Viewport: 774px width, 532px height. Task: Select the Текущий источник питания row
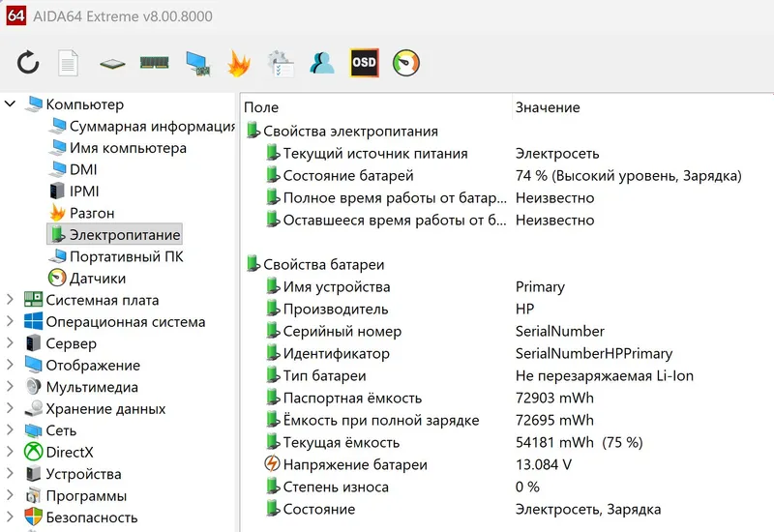pyautogui.click(x=507, y=154)
